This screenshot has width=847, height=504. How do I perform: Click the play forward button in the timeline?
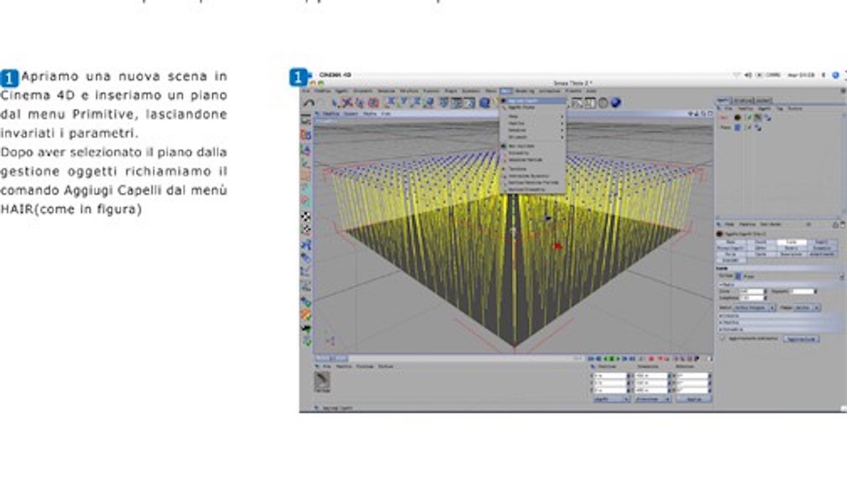click(618, 359)
